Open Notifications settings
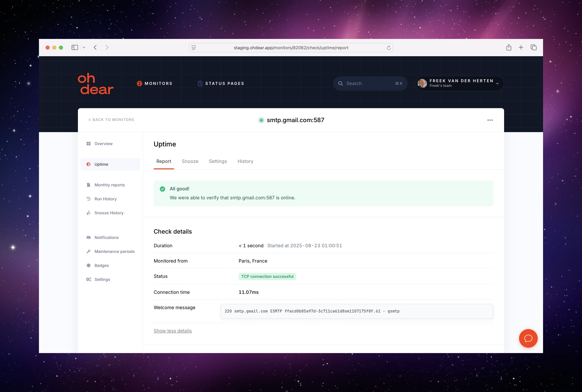The height and width of the screenshot is (392, 582). (110, 237)
